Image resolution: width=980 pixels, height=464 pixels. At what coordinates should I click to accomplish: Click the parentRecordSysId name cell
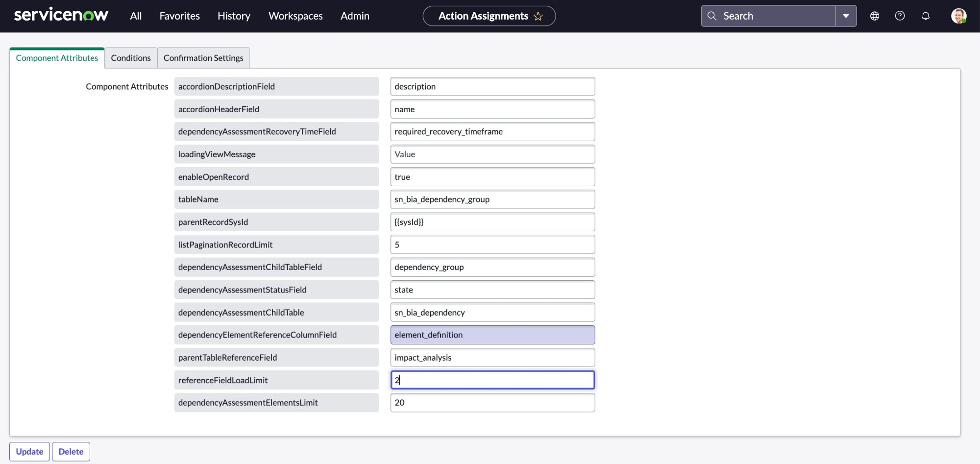[276, 221]
